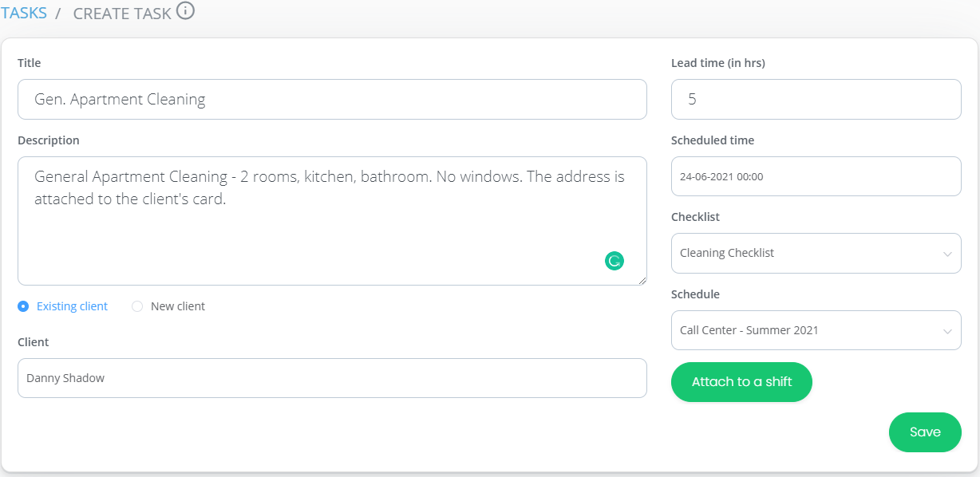Viewport: 980px width, 477px height.
Task: Click the Scheduled time label
Action: coord(713,140)
